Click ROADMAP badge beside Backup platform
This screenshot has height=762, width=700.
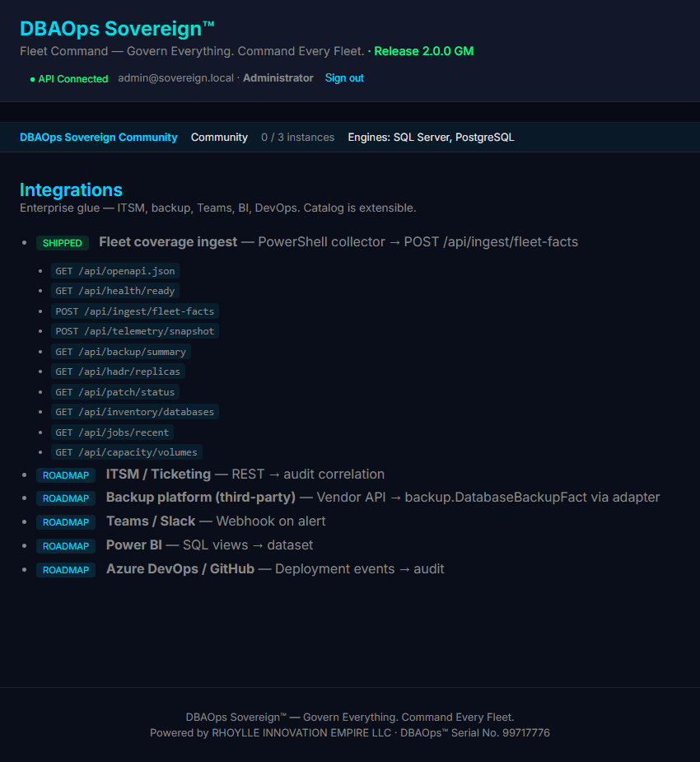66,498
